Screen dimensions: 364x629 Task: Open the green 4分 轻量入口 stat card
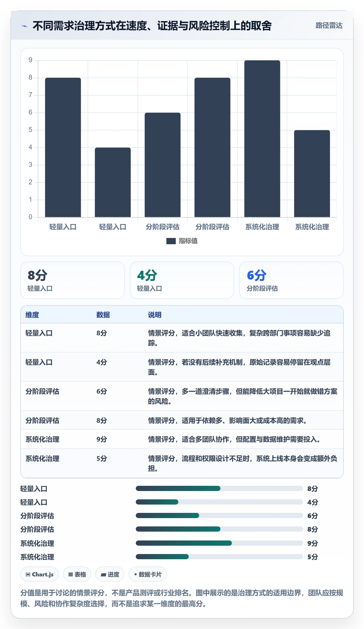[x=182, y=280]
